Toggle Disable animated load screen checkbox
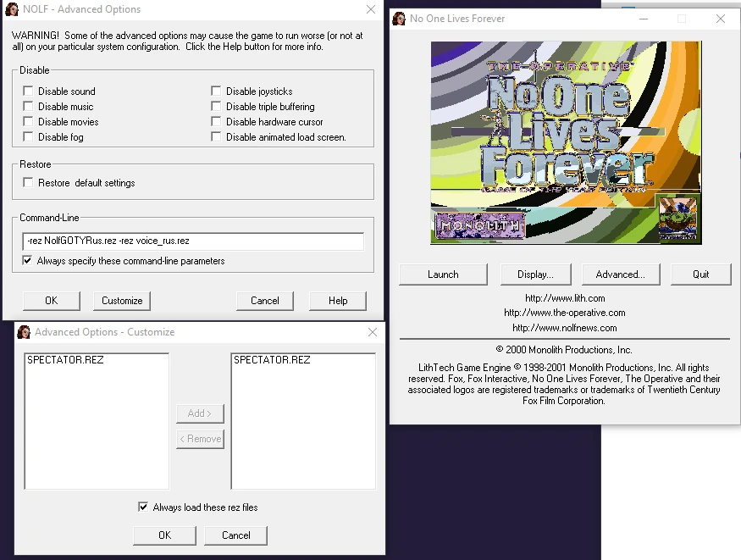The height and width of the screenshot is (560, 741). point(216,136)
